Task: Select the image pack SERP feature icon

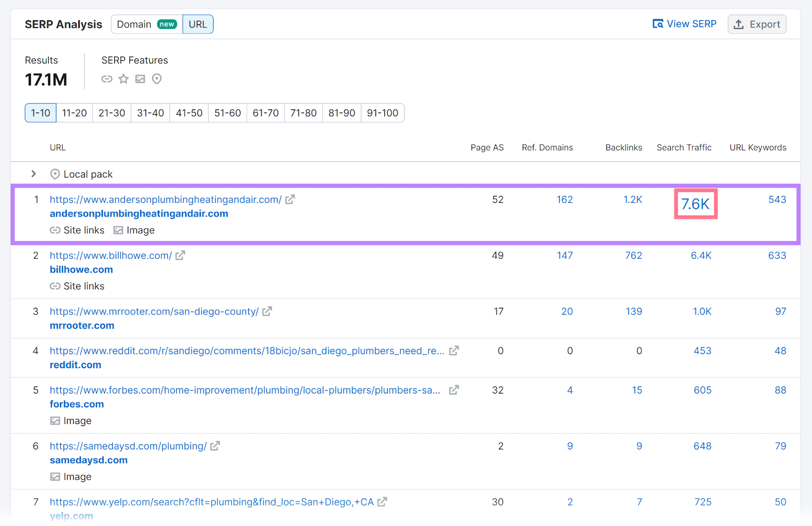Action: [140, 79]
